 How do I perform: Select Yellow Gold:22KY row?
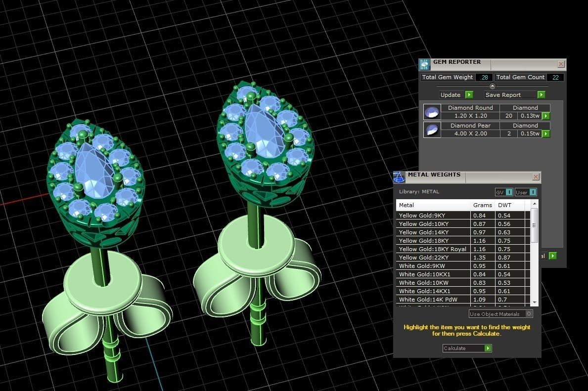tap(463, 258)
